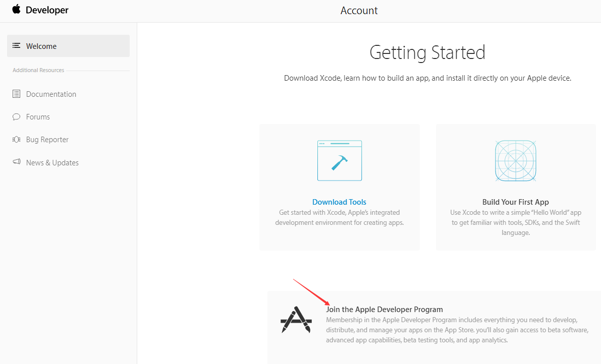Click the Bug Reporter bug icon
Screen dimensions: 601x364
(x=17, y=140)
